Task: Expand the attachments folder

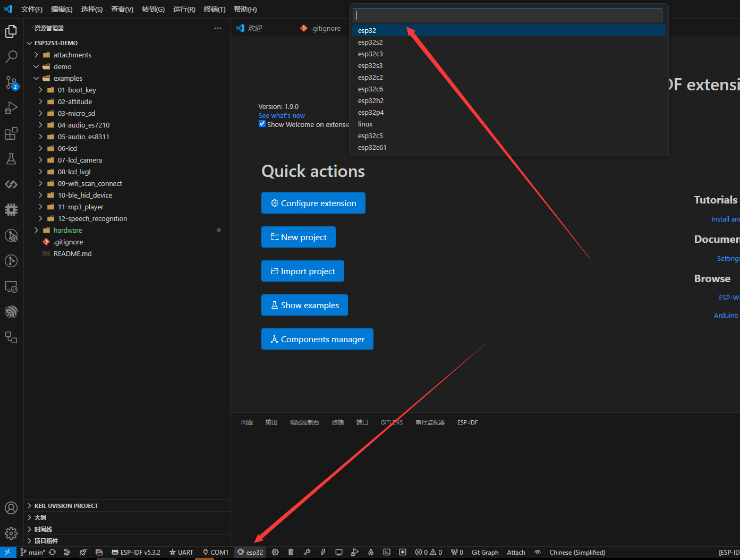Action: pyautogui.click(x=72, y=55)
